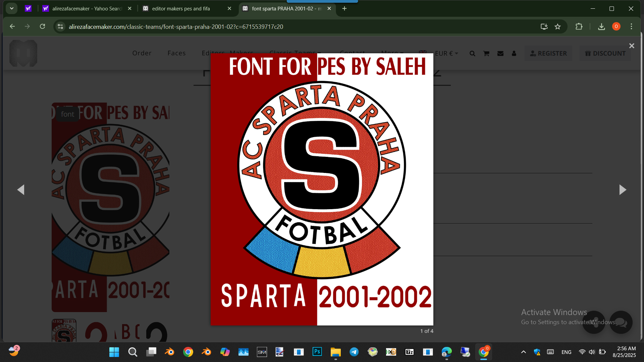The height and width of the screenshot is (362, 644).
Task: Open ENG language input indicator
Action: click(566, 352)
